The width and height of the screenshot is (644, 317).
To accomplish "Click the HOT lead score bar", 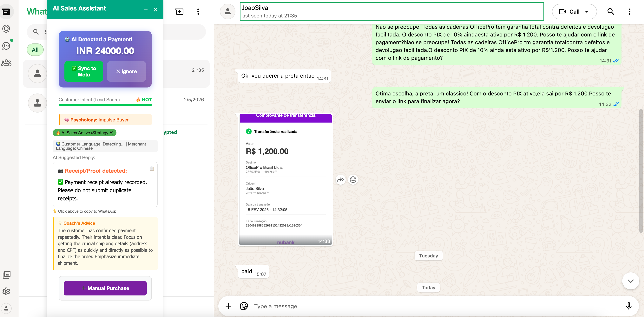I will coord(105,105).
